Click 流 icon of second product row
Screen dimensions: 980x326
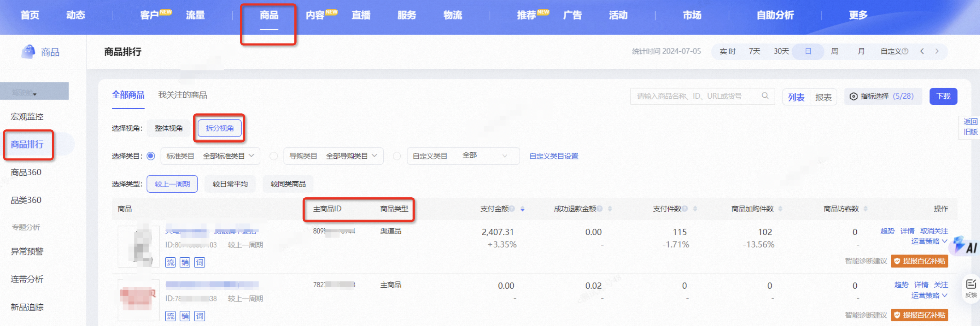(170, 316)
